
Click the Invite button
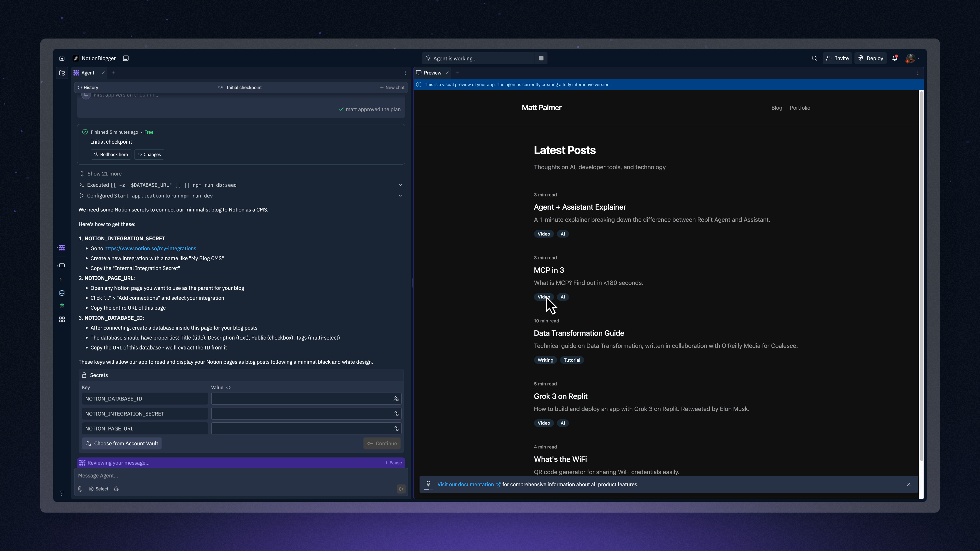click(x=837, y=58)
